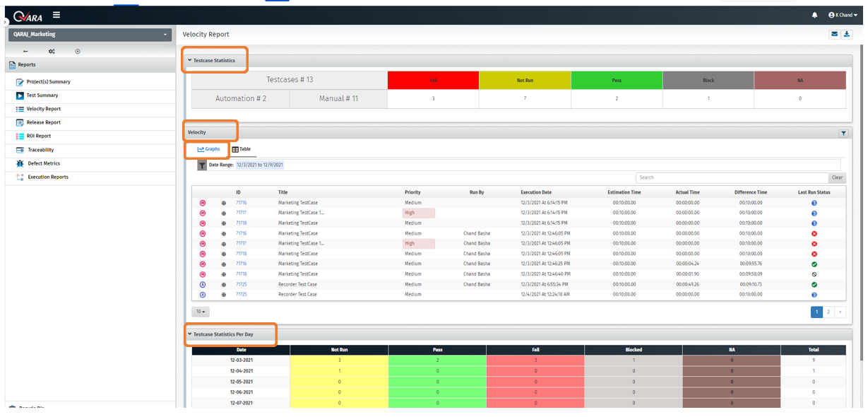Open the hamburger menu beside QARA logo
This screenshot has height=417, width=868.
coord(57,15)
